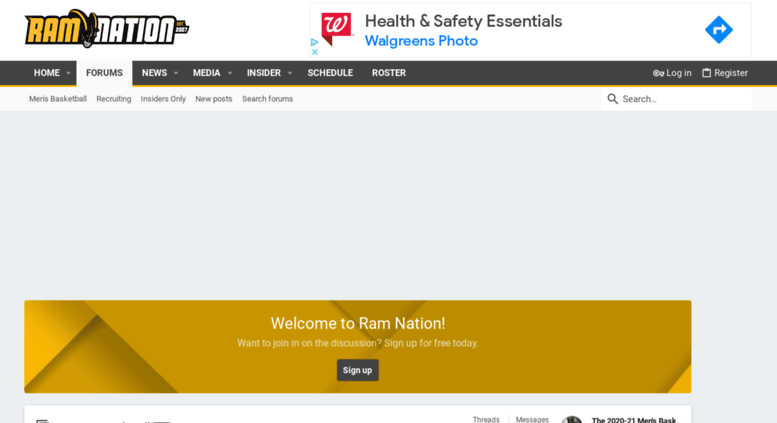Click the Register link
This screenshot has height=423, width=777.
pos(725,73)
